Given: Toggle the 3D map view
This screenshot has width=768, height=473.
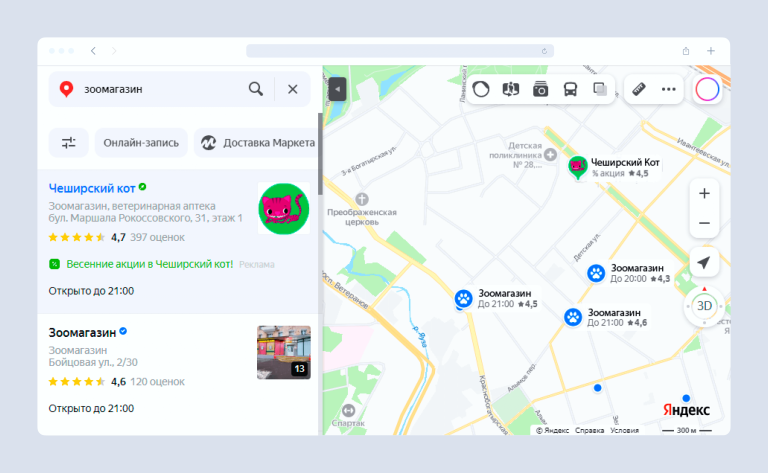Looking at the screenshot, I should pos(704,306).
